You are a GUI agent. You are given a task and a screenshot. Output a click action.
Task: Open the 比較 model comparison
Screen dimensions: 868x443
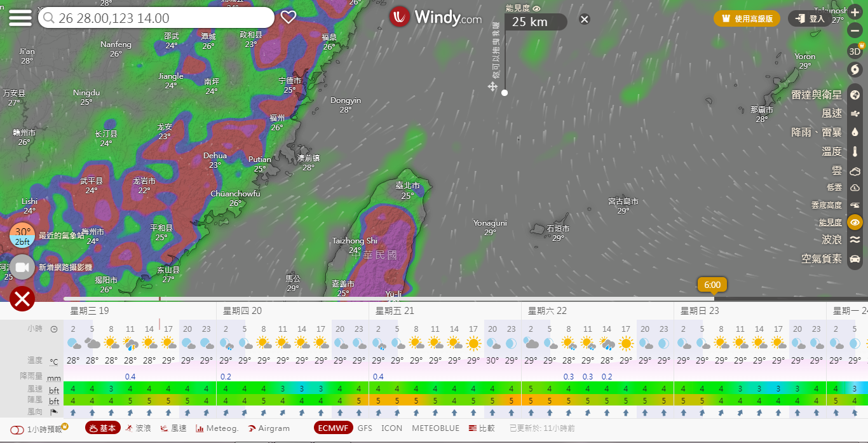pos(482,428)
